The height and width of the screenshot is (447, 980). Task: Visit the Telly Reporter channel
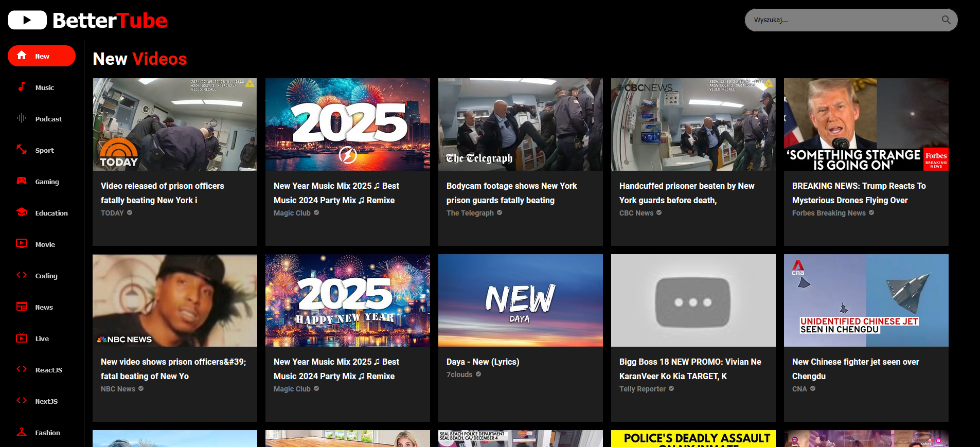tap(643, 389)
